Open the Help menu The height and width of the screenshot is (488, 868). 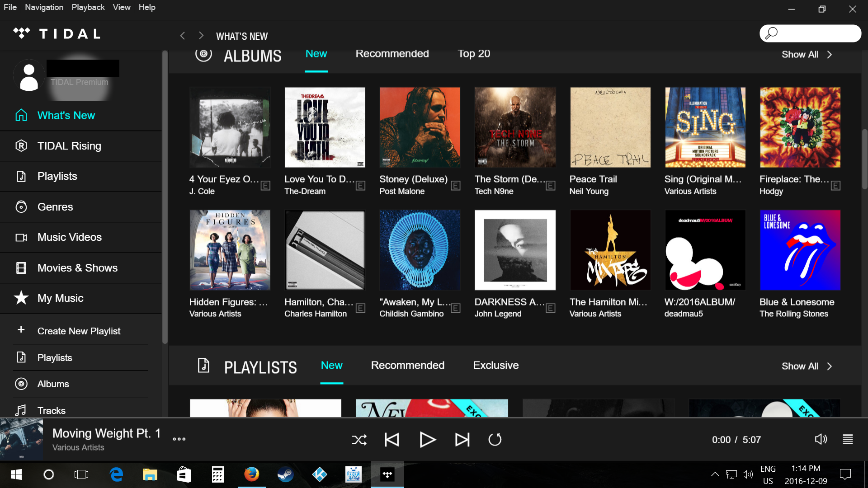(147, 7)
